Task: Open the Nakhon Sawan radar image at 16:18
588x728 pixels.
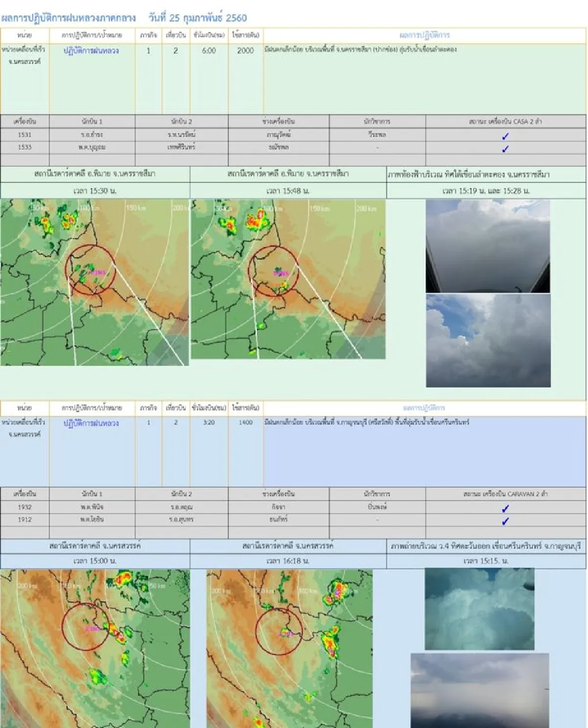Action: [290, 649]
